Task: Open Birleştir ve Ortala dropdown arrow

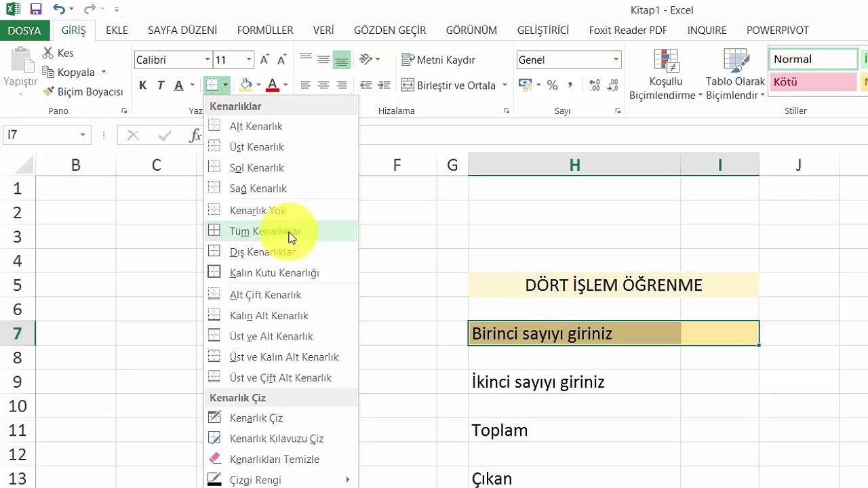Action: [x=505, y=85]
